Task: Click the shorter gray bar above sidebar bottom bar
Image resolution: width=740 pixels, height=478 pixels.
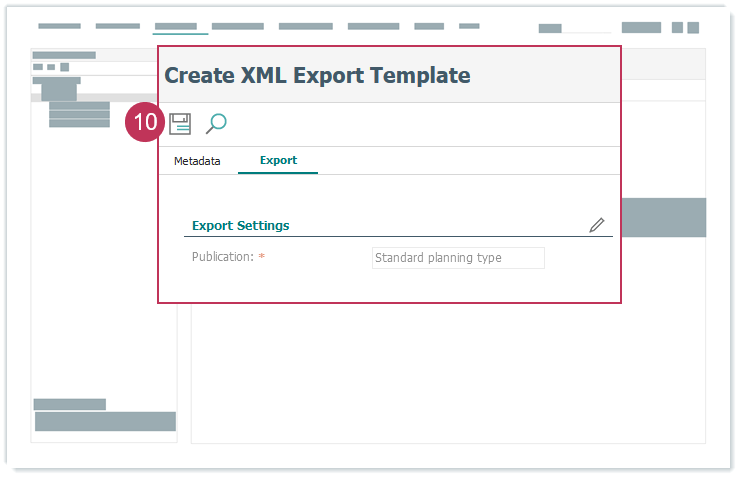Action: [70, 404]
